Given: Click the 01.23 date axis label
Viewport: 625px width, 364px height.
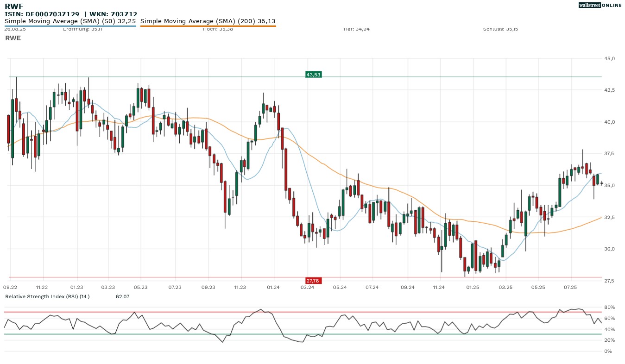Looking at the screenshot, I should [x=76, y=287].
